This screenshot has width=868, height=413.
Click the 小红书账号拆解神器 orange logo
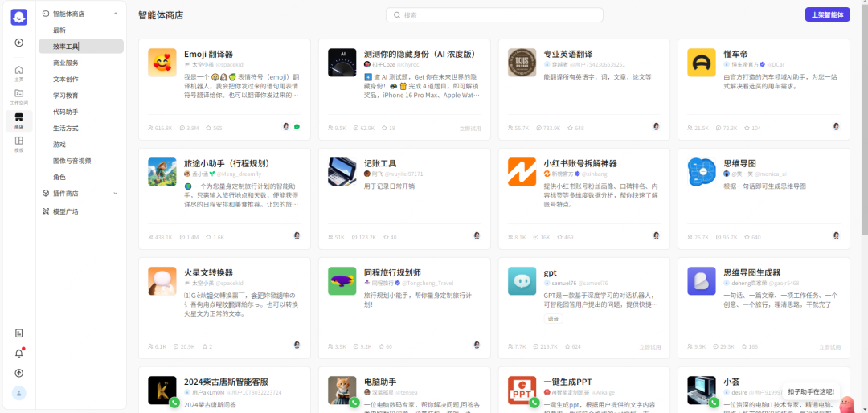point(522,172)
